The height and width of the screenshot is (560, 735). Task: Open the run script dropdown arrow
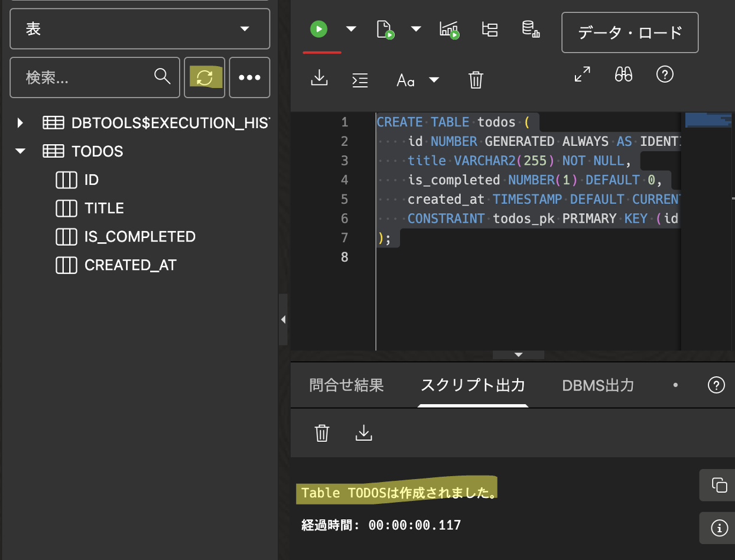(416, 29)
